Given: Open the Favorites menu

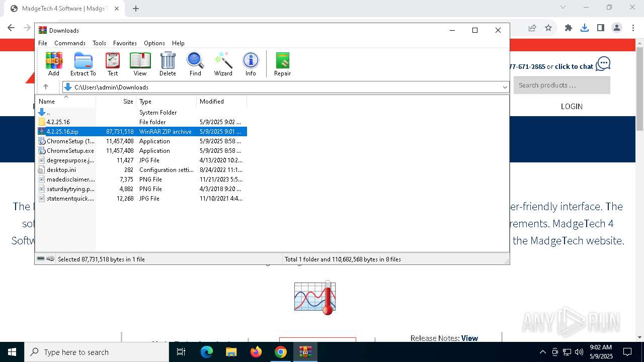Looking at the screenshot, I should pos(125,43).
